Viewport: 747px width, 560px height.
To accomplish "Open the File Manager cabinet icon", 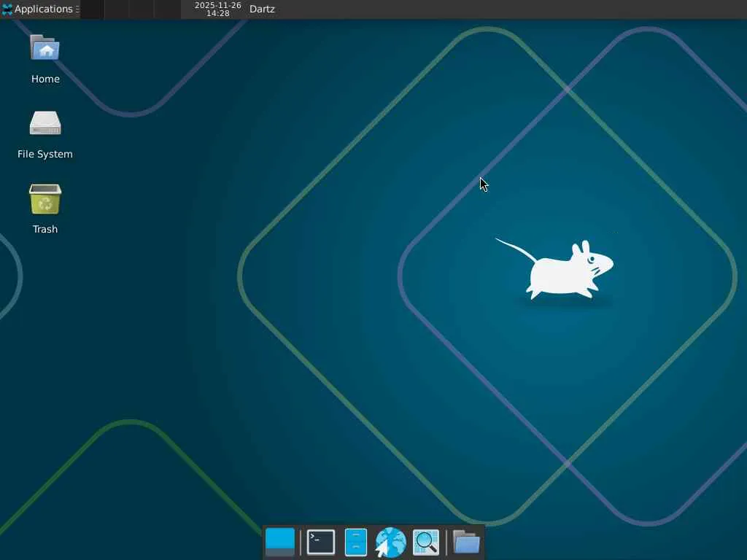I will (356, 542).
